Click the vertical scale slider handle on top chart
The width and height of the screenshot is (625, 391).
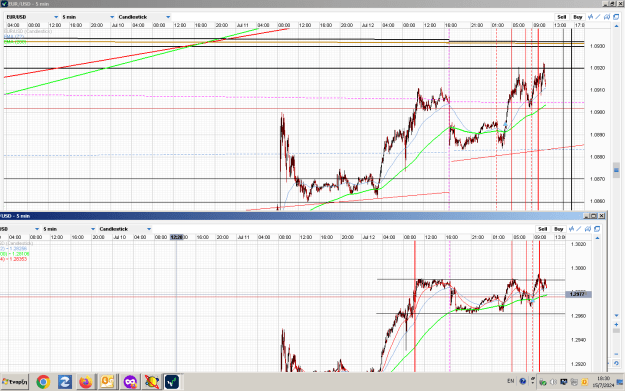coord(616,170)
